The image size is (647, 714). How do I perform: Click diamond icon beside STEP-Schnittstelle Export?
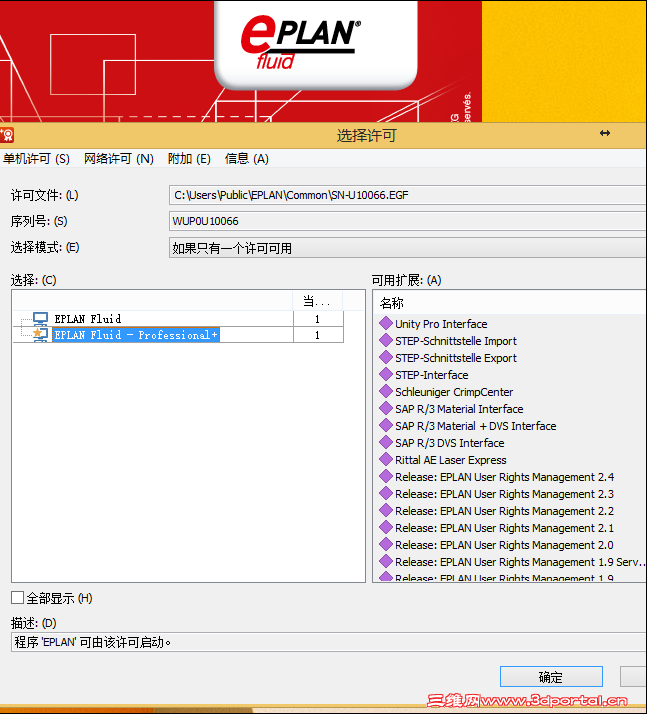tap(386, 357)
